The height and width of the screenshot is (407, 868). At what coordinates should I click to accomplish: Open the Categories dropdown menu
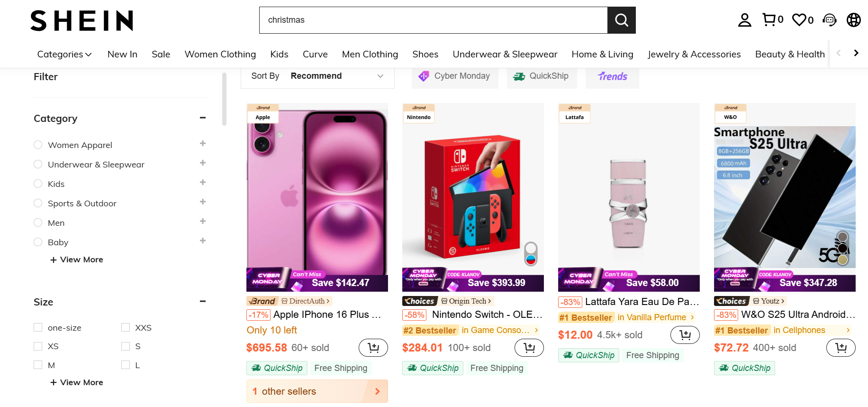[x=64, y=54]
